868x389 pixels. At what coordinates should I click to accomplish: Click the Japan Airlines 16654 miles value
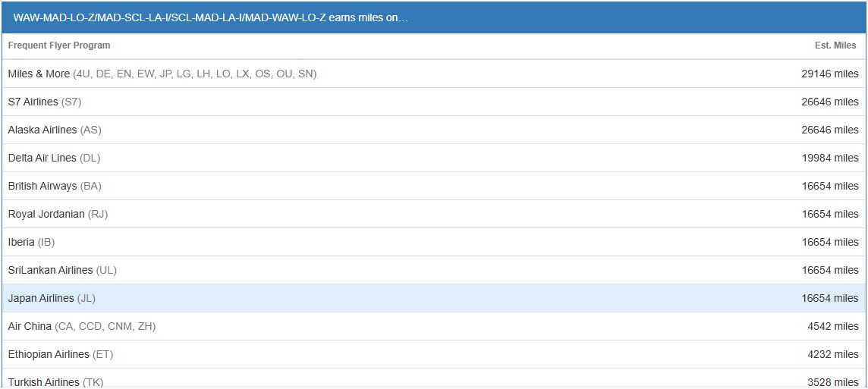tap(830, 298)
